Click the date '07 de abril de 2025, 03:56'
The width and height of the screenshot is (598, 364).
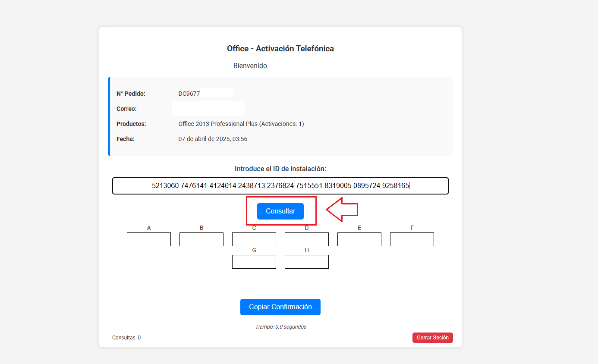213,139
